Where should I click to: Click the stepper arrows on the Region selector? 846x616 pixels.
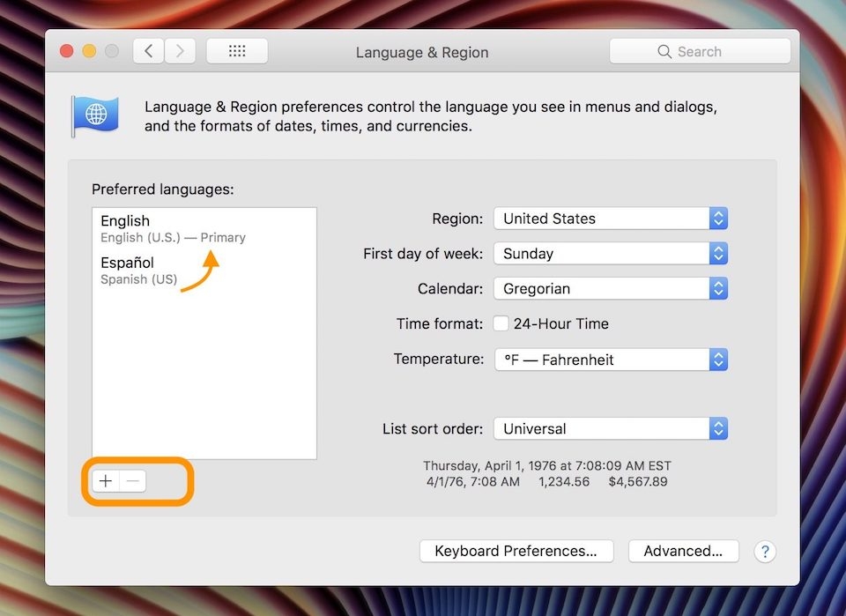pyautogui.click(x=717, y=219)
